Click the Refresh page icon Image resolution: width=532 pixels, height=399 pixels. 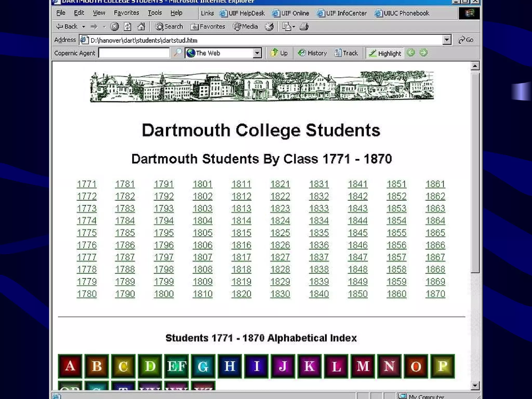coord(128,26)
